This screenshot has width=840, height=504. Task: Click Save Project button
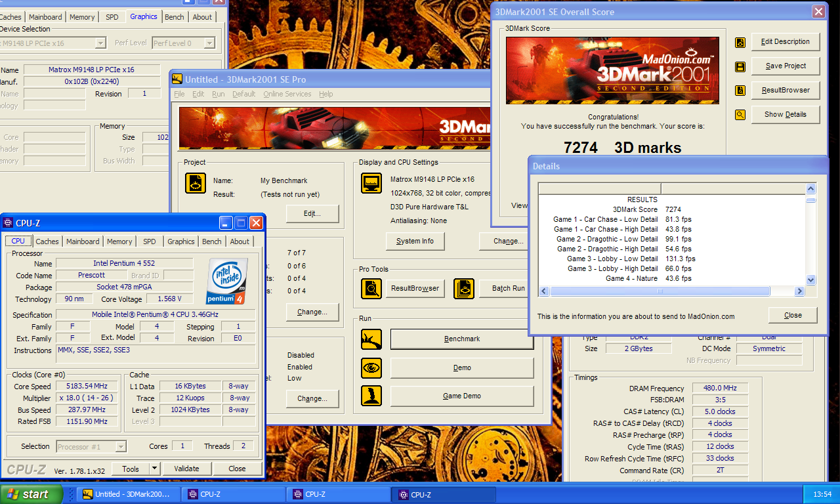[786, 66]
